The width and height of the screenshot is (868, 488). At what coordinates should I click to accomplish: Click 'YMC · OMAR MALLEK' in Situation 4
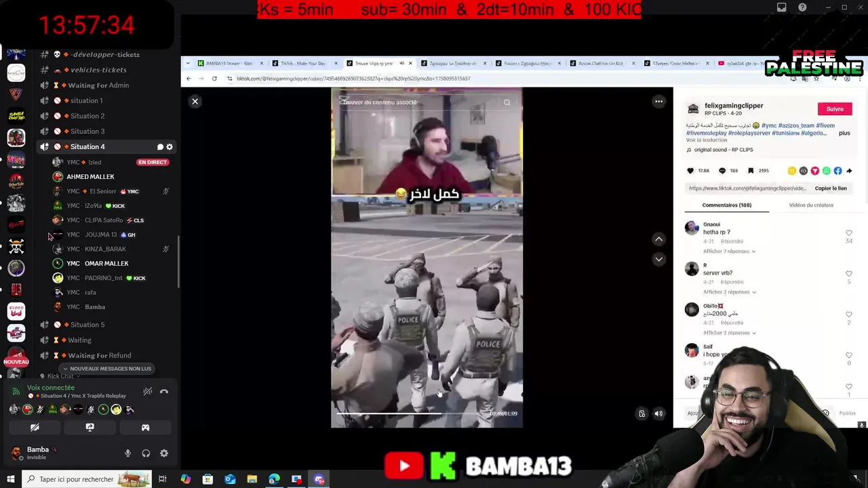(x=98, y=264)
